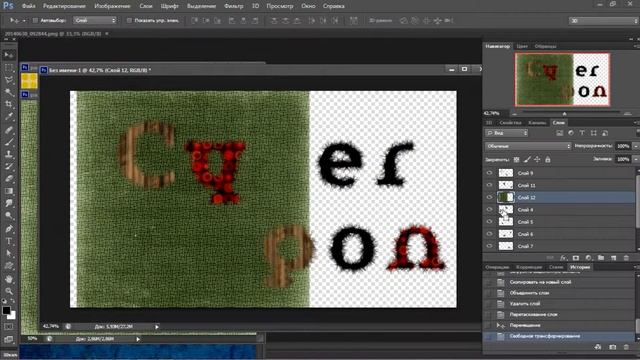The height and width of the screenshot is (360, 640).
Task: Select the Rectangular Marquee tool
Action: coord(9,68)
